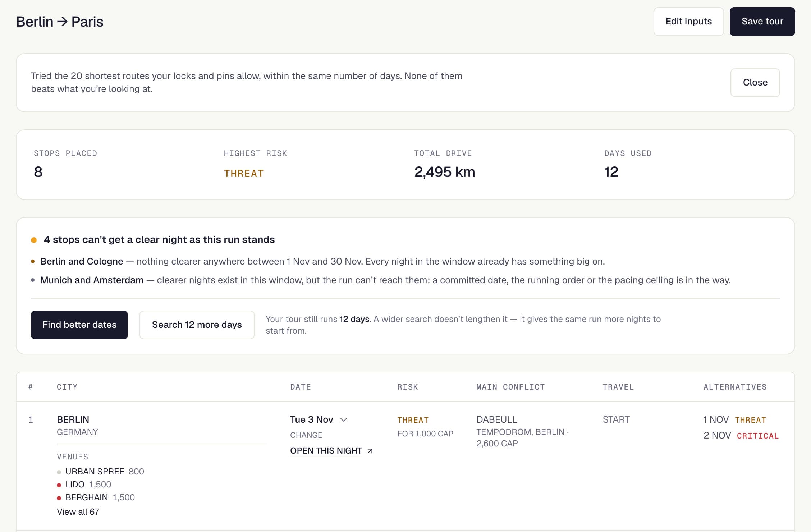Image resolution: width=811 pixels, height=532 pixels.
Task: Click the Dabeull main conflict entry
Action: coord(497,419)
